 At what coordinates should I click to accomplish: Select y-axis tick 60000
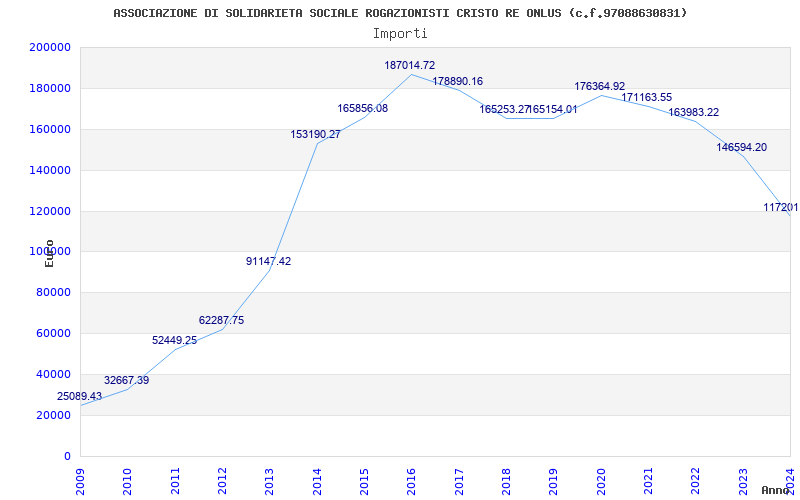(x=54, y=334)
